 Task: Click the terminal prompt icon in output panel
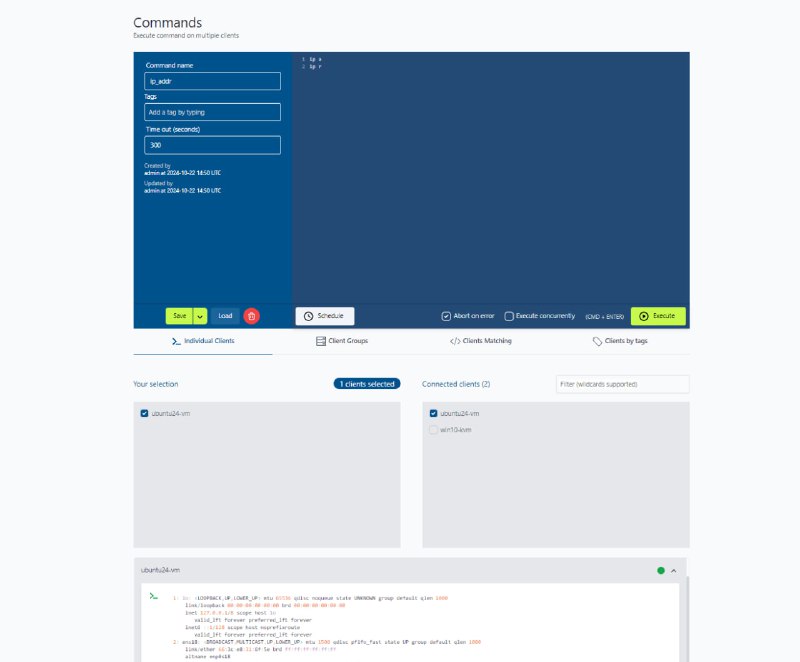154,596
